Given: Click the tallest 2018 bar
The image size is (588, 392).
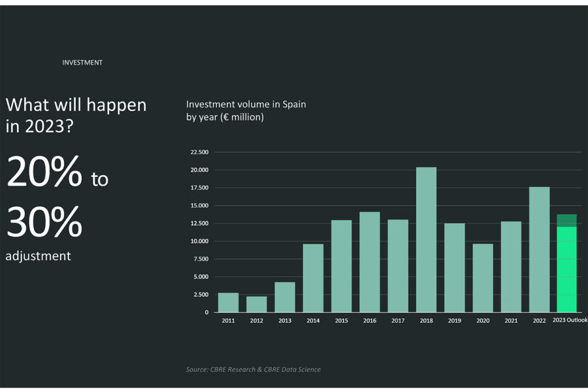Looking at the screenshot, I should point(427,240).
